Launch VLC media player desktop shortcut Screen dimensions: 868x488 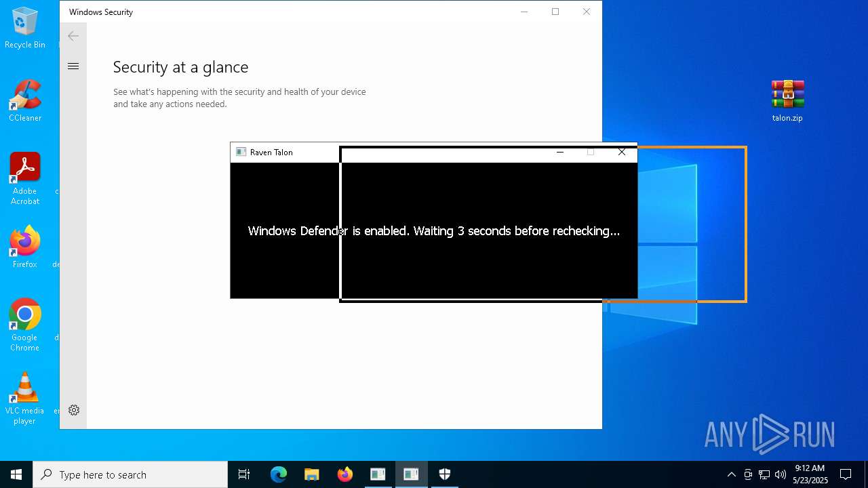[x=25, y=399]
